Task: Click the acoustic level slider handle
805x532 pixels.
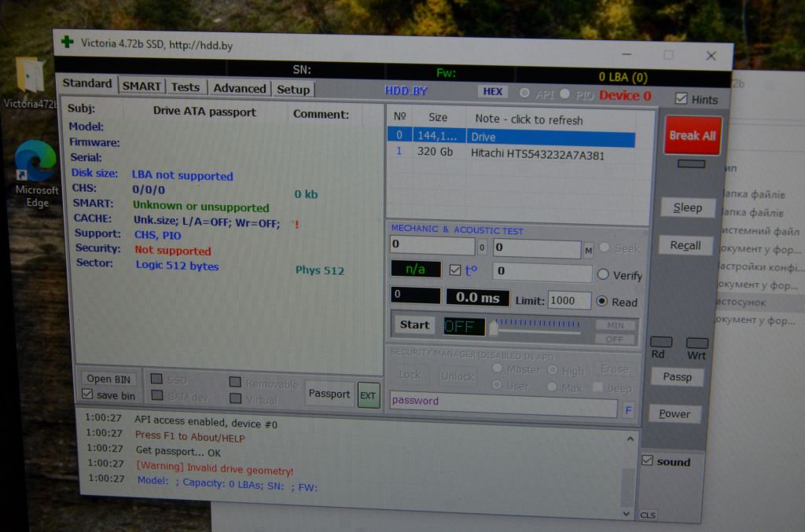Action: click(494, 328)
